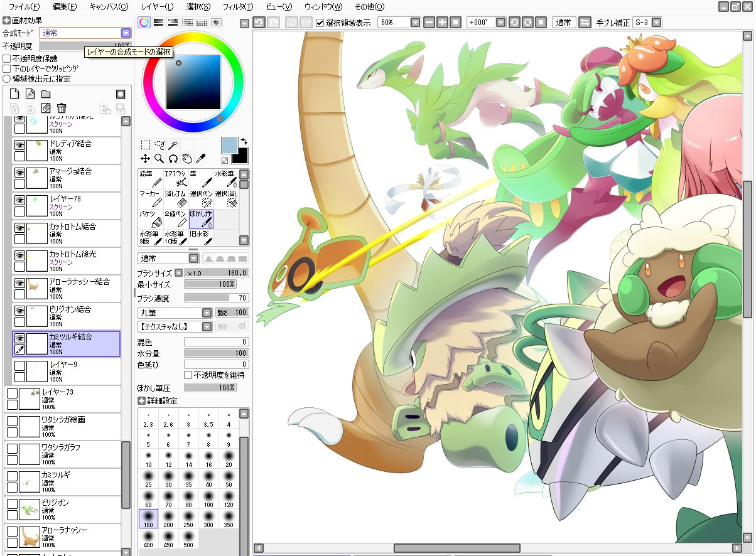Swap foreground and background colors

click(x=244, y=141)
